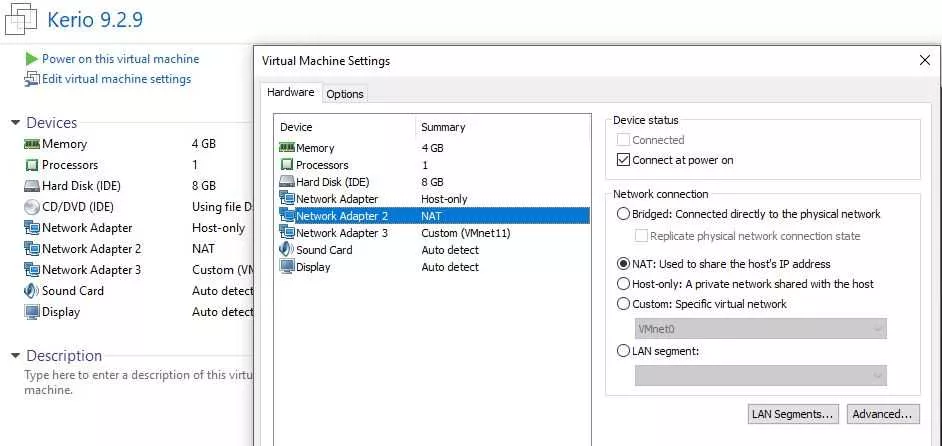Screen dimensions: 942x446
Task: Click 4 GB Memory summary in settings list
Action: (x=433, y=148)
